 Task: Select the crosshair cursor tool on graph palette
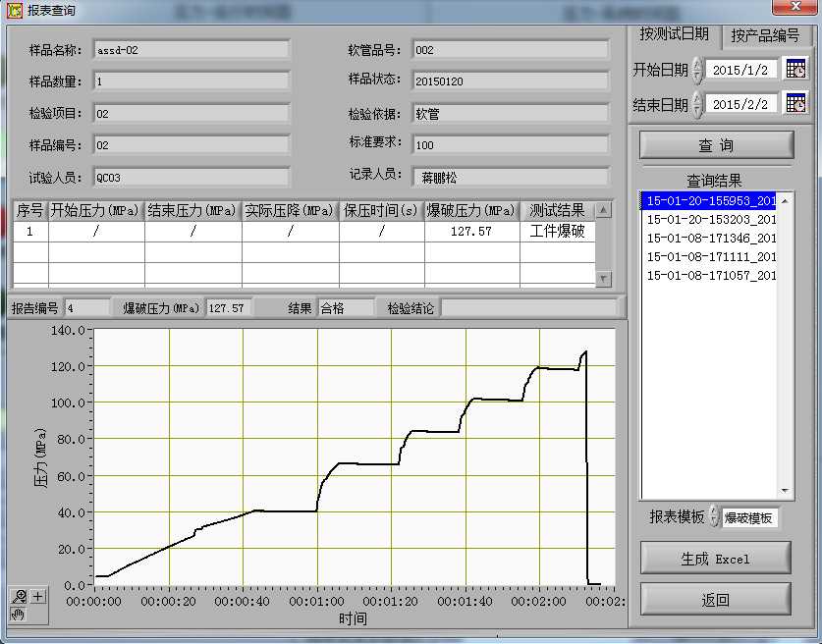(38, 596)
